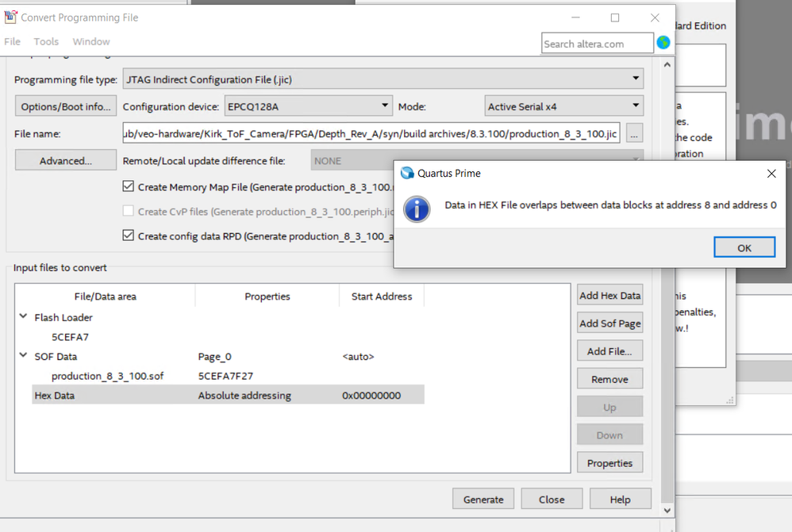The height and width of the screenshot is (532, 792).
Task: Open the Window menu
Action: [91, 41]
